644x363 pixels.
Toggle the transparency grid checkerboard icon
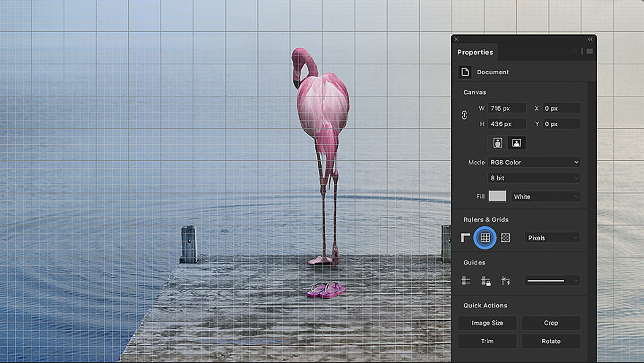click(505, 238)
